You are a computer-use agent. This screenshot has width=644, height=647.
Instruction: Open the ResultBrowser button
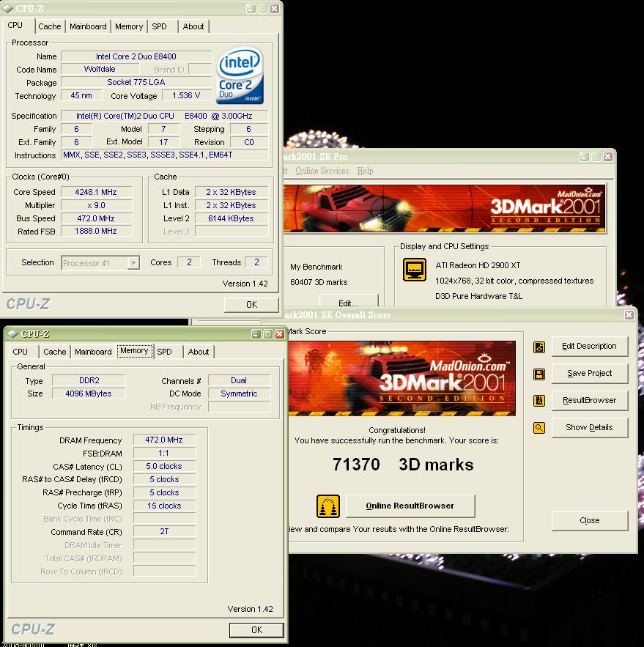pyautogui.click(x=590, y=400)
